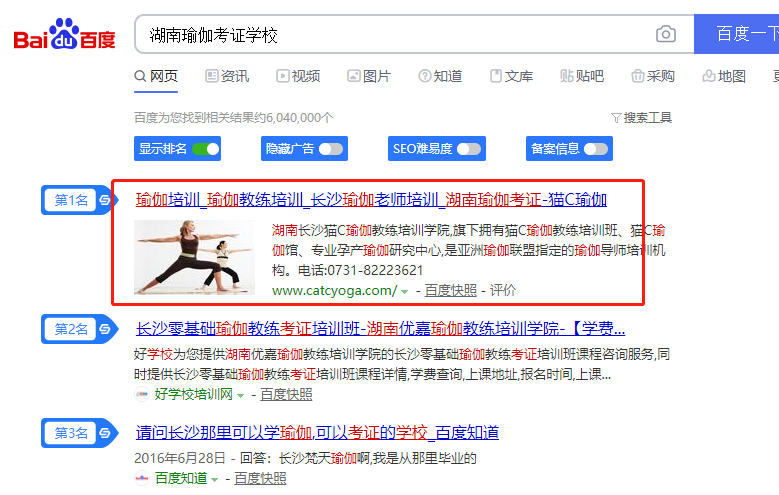
Task: Open 百度快照 beside 百度知道 source
Action: coord(260,478)
